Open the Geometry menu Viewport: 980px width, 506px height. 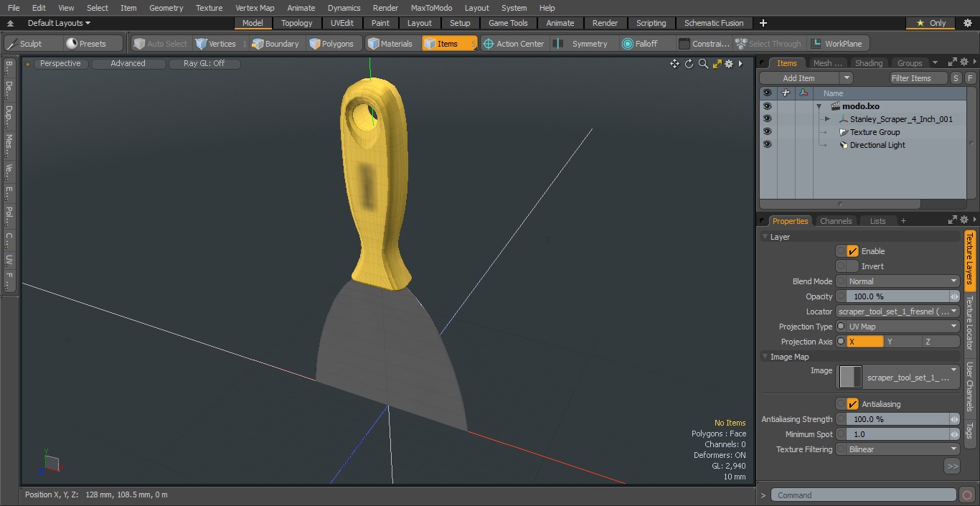(x=166, y=8)
